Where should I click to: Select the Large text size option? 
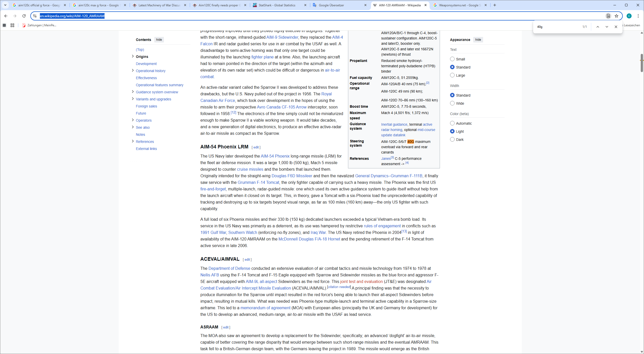[452, 75]
